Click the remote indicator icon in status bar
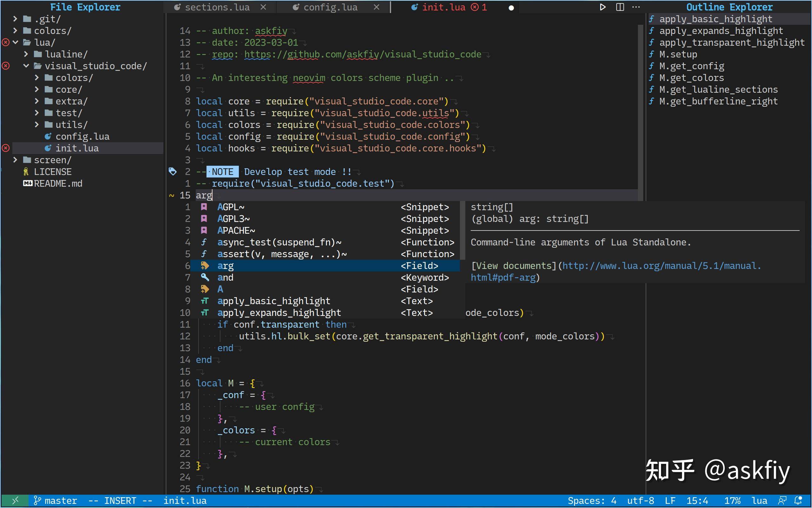 tap(15, 501)
